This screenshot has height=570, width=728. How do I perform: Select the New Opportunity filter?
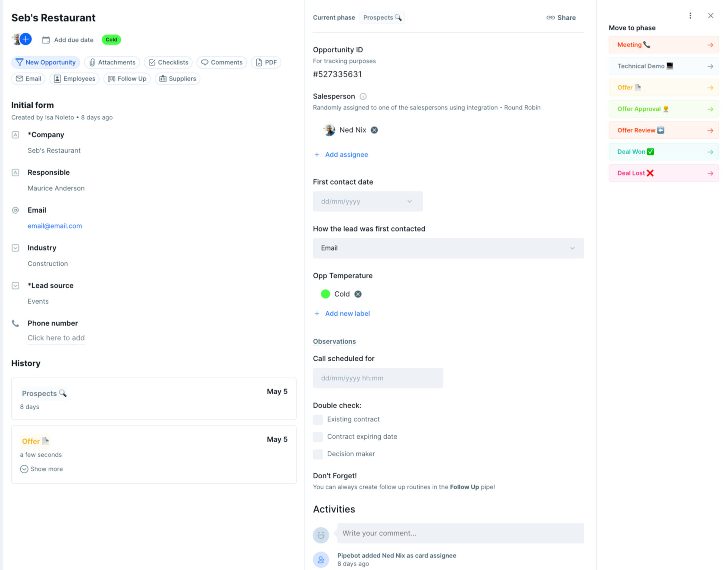tap(45, 62)
